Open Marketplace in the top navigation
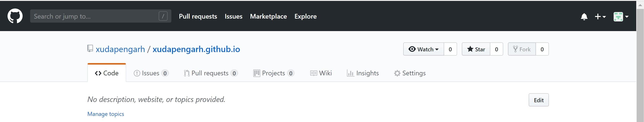644x122 pixels. click(x=268, y=16)
